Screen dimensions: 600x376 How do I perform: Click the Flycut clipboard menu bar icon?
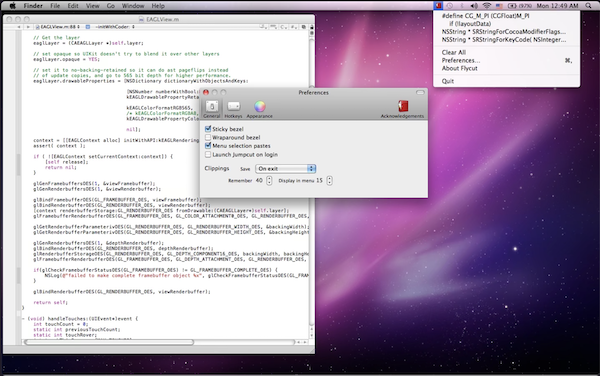coord(438,6)
